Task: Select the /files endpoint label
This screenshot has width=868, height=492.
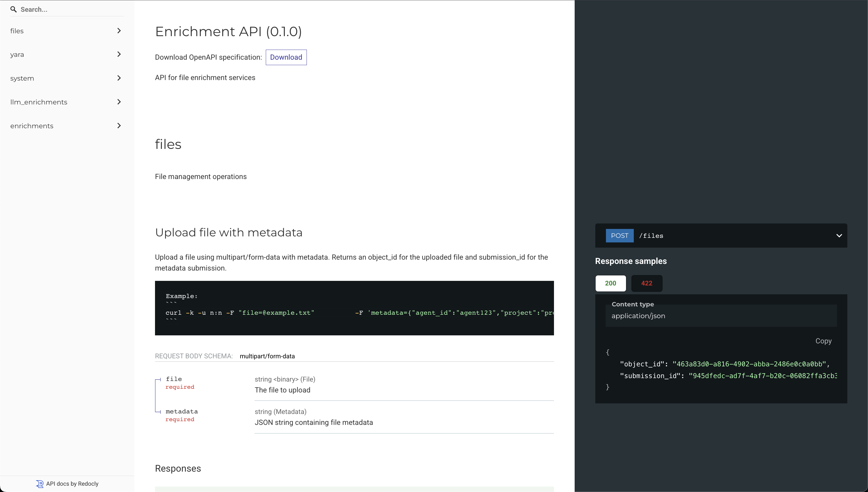Action: click(651, 236)
